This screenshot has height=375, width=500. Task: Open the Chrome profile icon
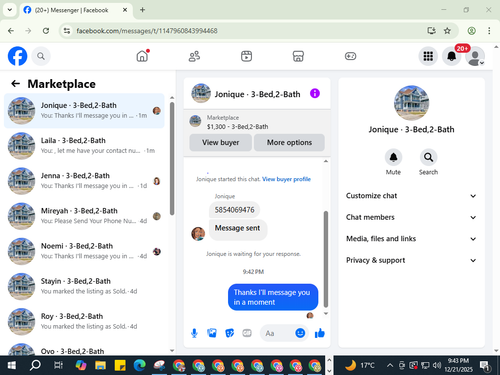click(471, 31)
